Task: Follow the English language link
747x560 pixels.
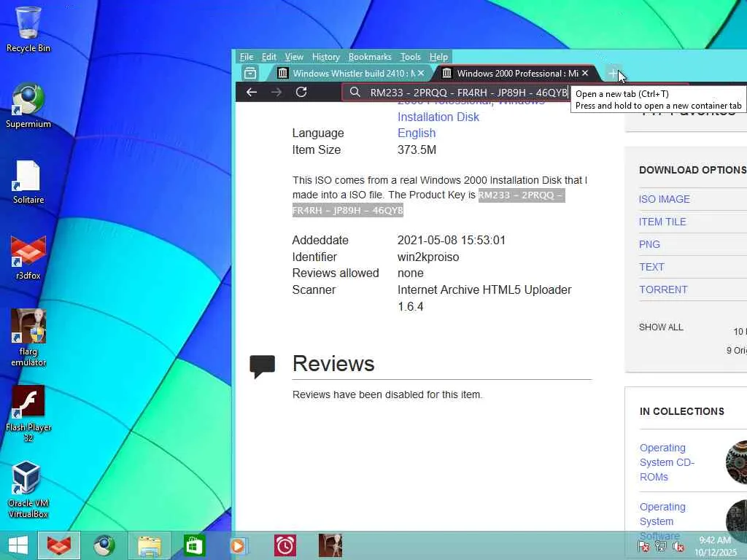Action: click(417, 133)
